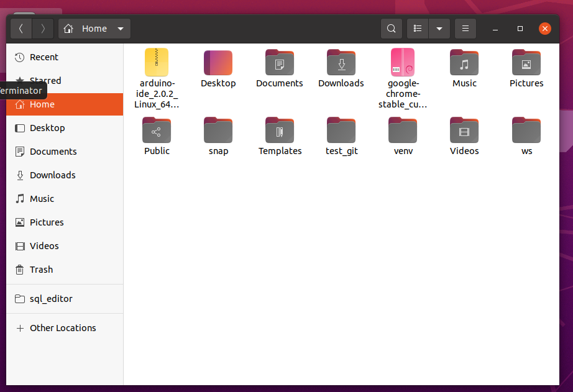This screenshot has width=573, height=392.
Task: Open Music in the sidebar
Action: (x=65, y=199)
